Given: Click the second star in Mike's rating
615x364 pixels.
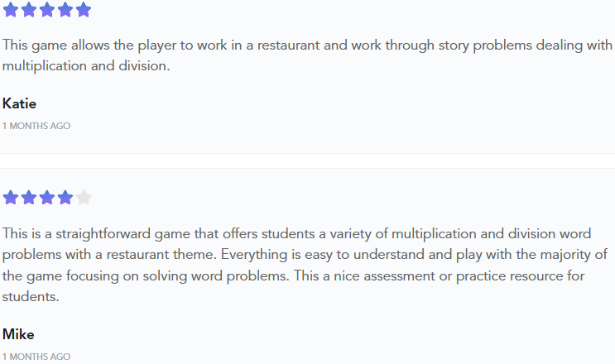Looking at the screenshot, I should click(x=29, y=198).
